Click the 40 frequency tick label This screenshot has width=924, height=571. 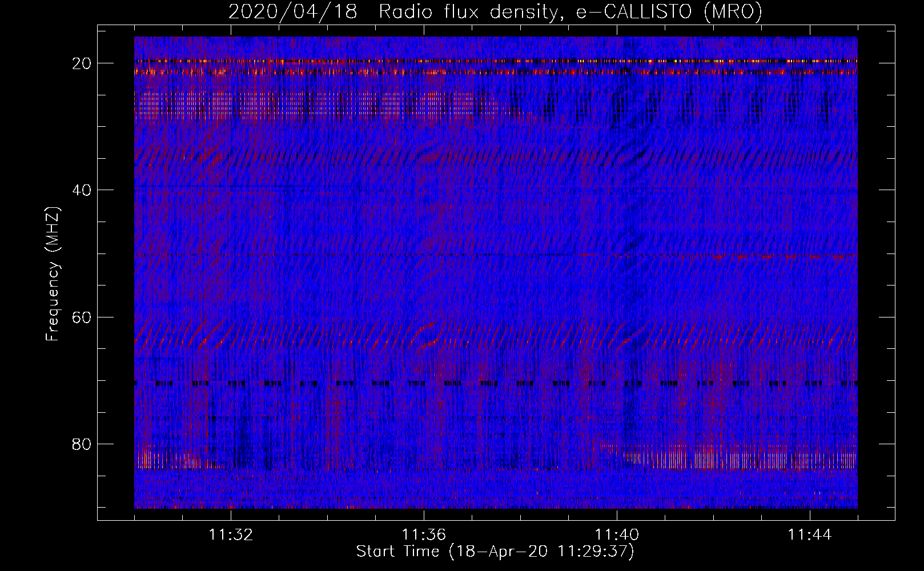click(x=82, y=190)
